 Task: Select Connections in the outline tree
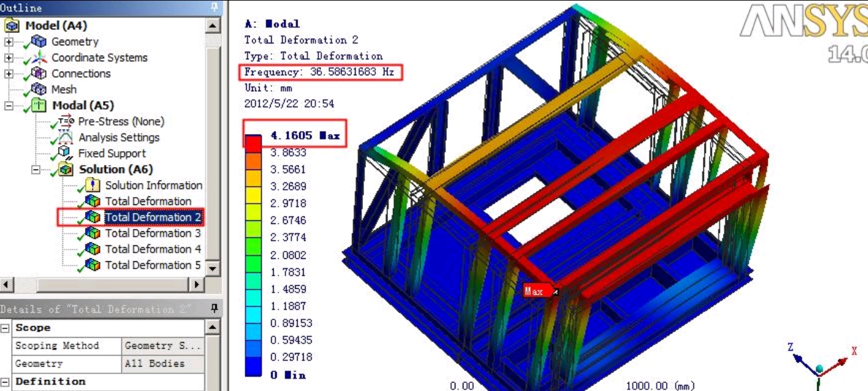click(x=81, y=73)
